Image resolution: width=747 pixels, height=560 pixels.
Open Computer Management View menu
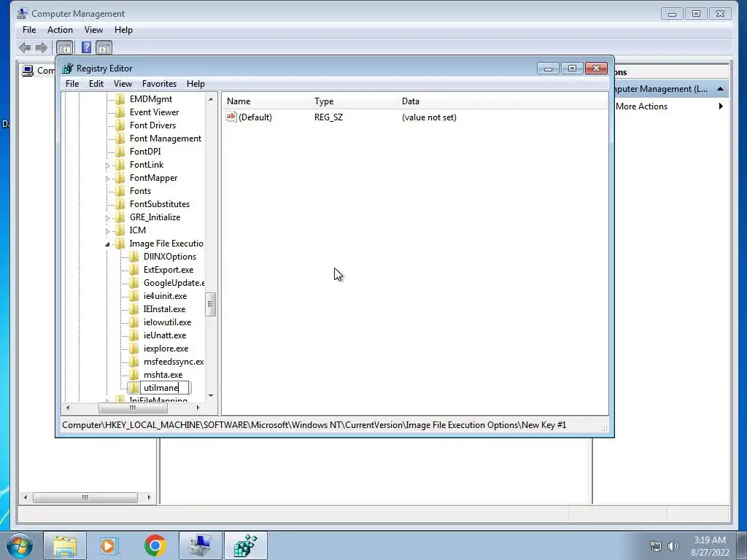point(93,30)
